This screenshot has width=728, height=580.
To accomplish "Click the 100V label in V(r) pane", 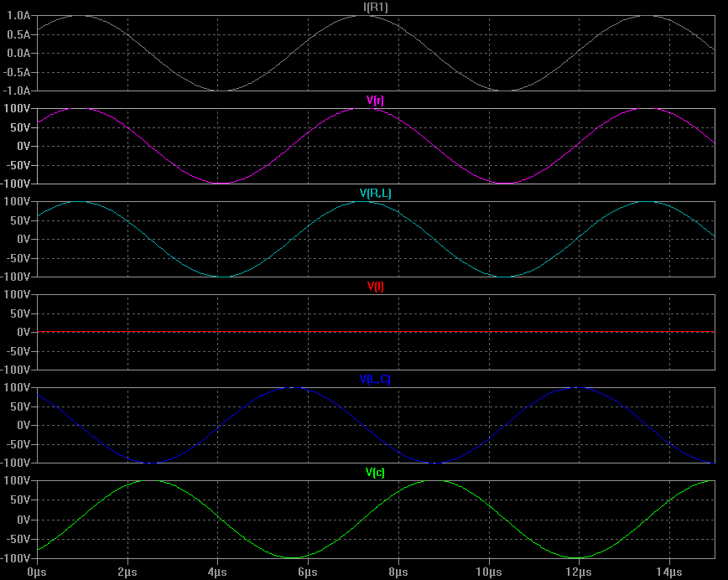I will [17, 109].
